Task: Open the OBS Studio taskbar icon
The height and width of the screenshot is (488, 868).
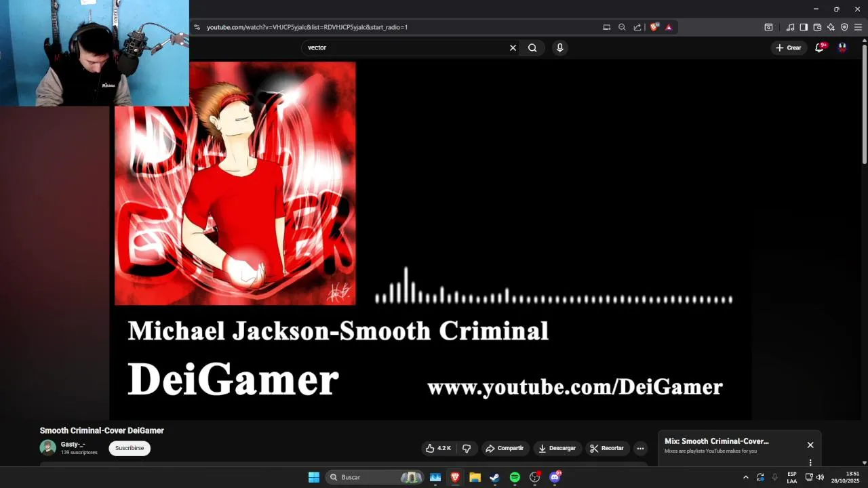Action: point(535,477)
